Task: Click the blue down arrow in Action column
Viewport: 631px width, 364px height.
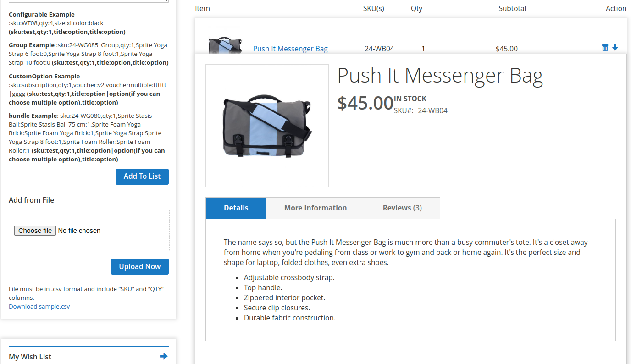Action: (615, 48)
